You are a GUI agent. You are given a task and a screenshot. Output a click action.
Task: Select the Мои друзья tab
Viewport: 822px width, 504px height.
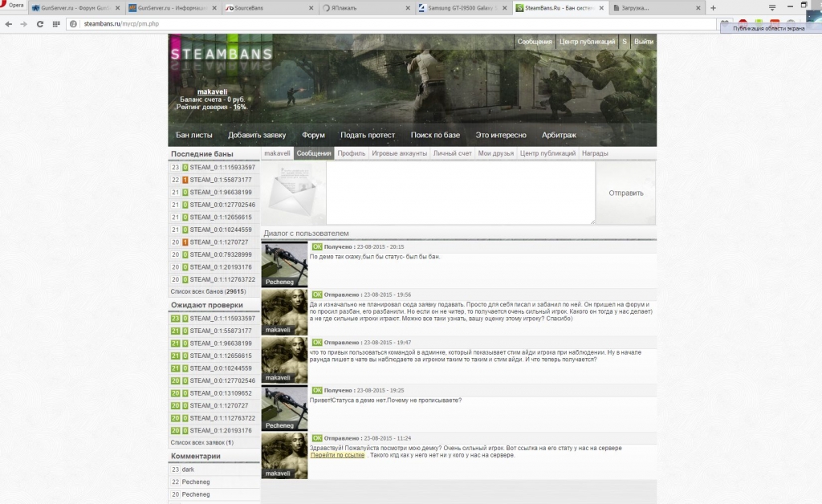496,153
